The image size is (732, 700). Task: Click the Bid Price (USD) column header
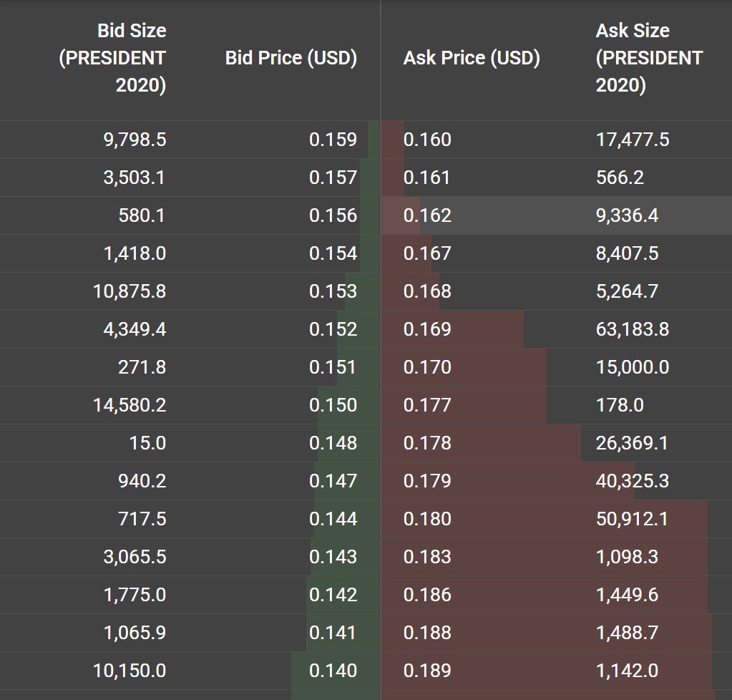pyautogui.click(x=289, y=59)
